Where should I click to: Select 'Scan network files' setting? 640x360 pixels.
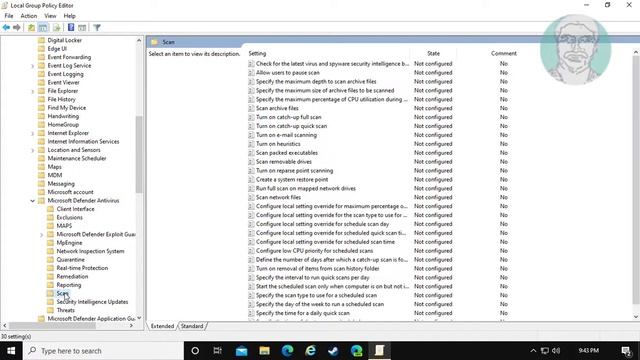[278, 197]
